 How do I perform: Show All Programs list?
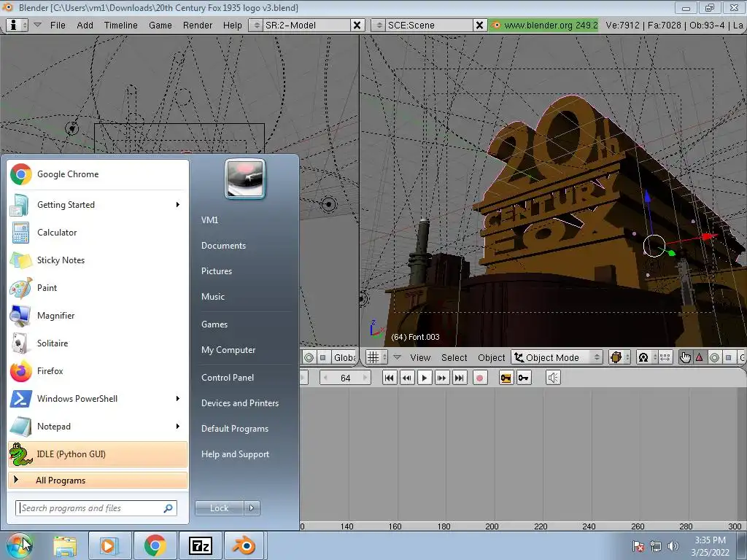pos(98,480)
